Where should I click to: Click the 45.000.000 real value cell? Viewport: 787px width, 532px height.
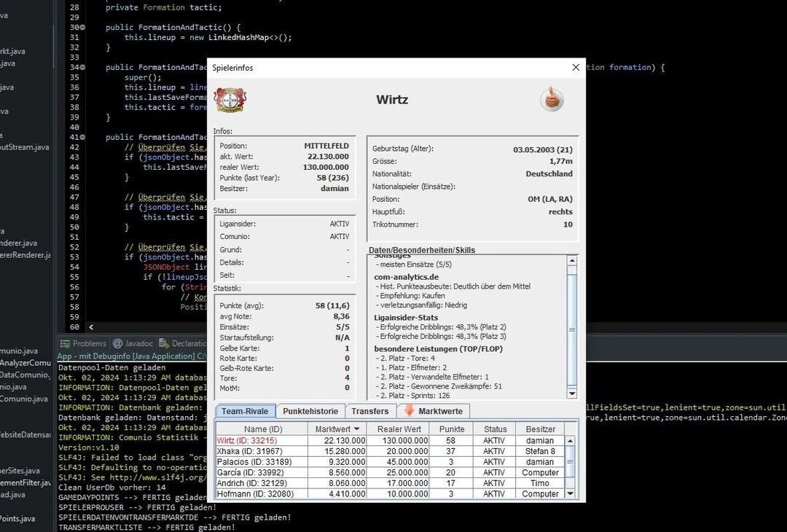(x=399, y=462)
